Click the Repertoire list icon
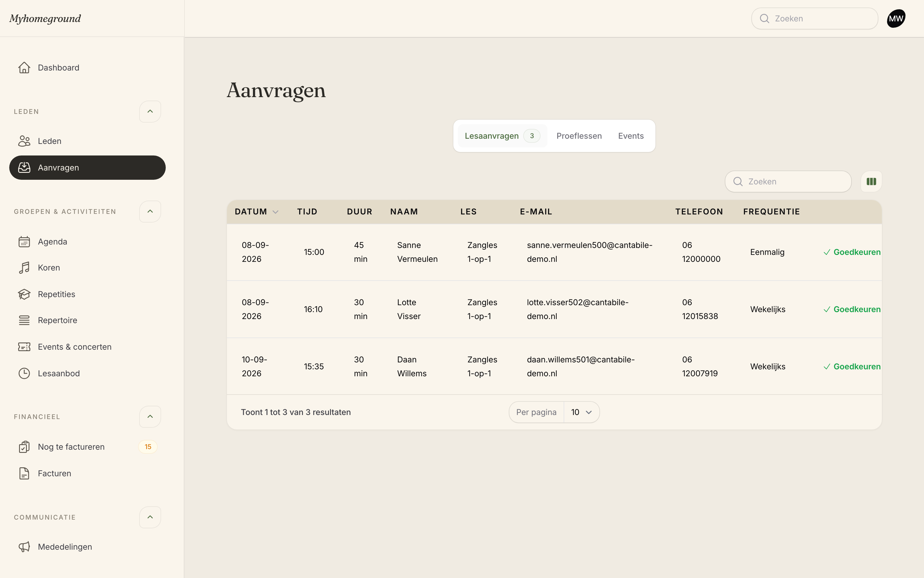Image resolution: width=924 pixels, height=578 pixels. 24,320
